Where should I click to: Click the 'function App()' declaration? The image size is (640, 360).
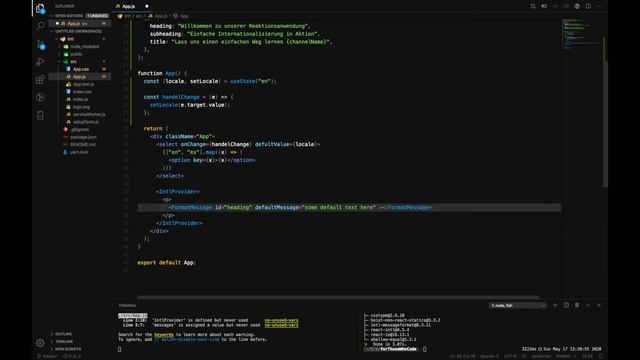tap(162, 73)
